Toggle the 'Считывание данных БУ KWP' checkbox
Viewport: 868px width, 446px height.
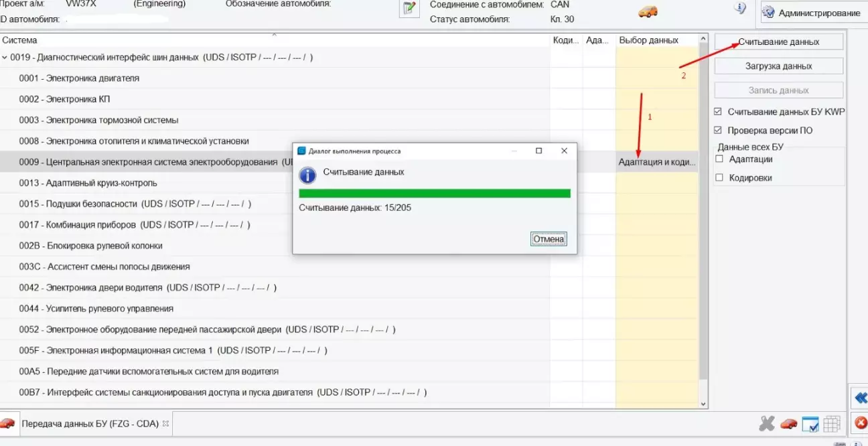[719, 112]
